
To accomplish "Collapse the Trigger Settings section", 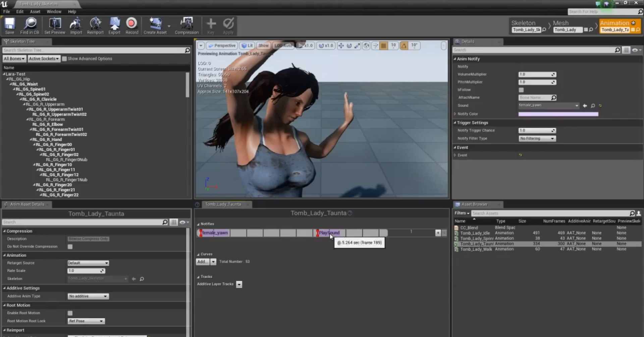I will coord(455,123).
